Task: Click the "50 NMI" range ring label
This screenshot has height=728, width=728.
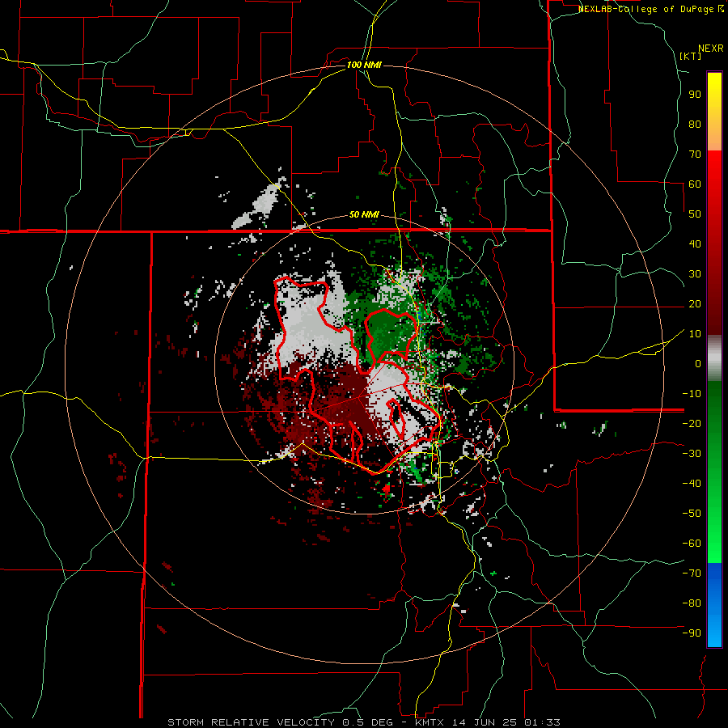Action: tap(364, 214)
